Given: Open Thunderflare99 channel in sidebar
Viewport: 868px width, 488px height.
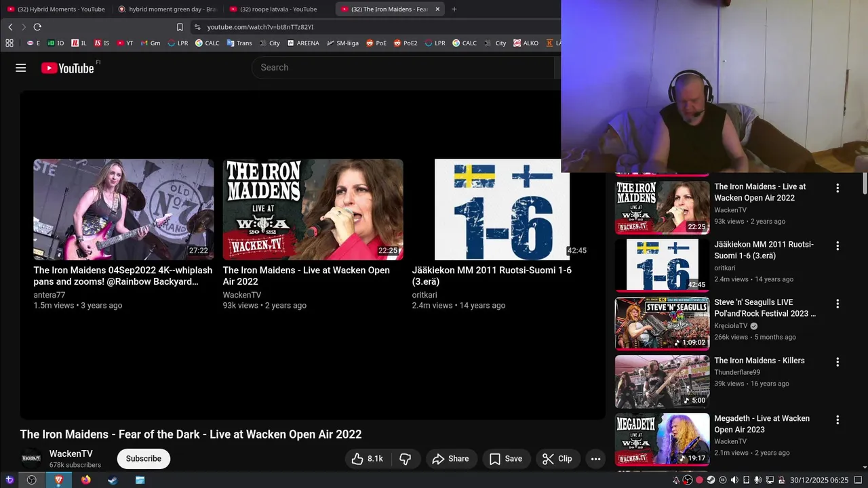Looking at the screenshot, I should [737, 372].
